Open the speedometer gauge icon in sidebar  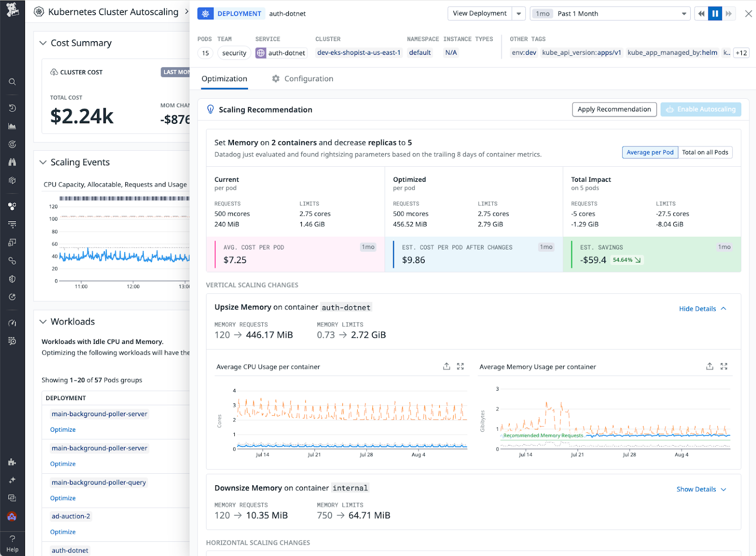click(12, 323)
